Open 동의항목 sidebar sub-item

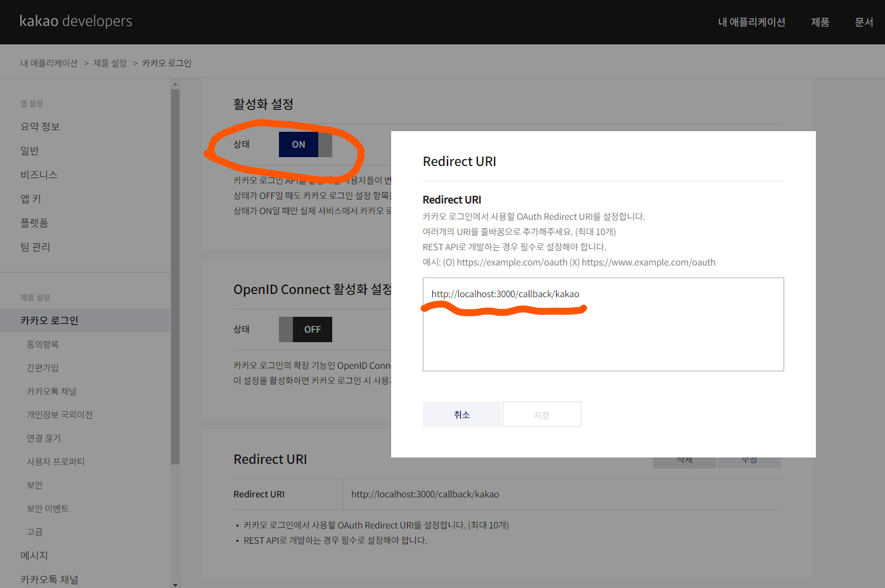coord(42,345)
